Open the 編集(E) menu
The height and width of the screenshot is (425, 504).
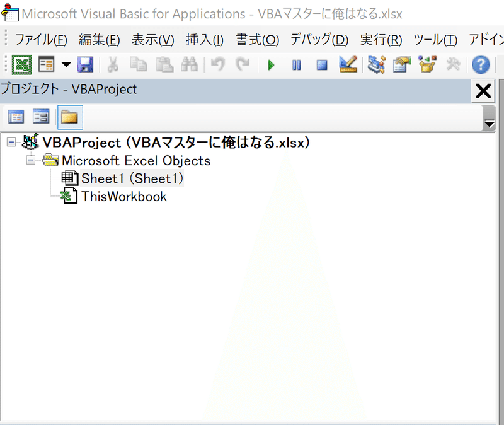coord(100,40)
